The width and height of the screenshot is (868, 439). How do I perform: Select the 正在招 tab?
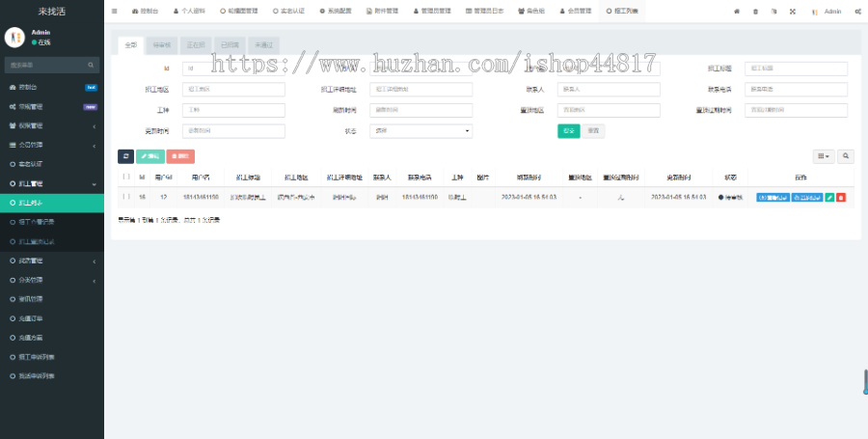(196, 45)
